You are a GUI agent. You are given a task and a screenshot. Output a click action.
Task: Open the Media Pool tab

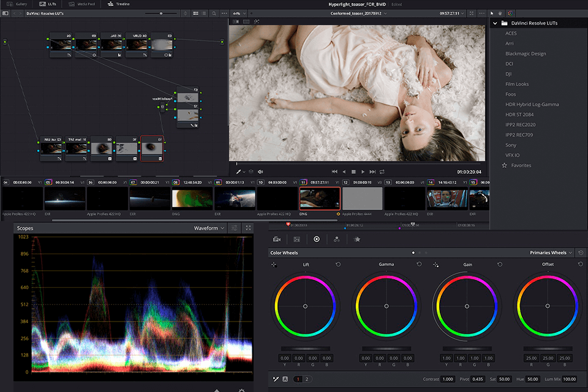[x=81, y=4]
